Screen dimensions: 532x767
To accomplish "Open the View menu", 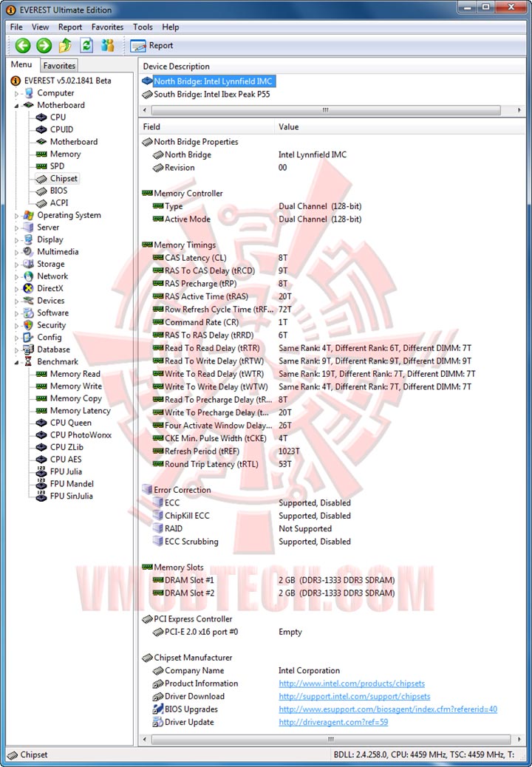I will 40,27.
